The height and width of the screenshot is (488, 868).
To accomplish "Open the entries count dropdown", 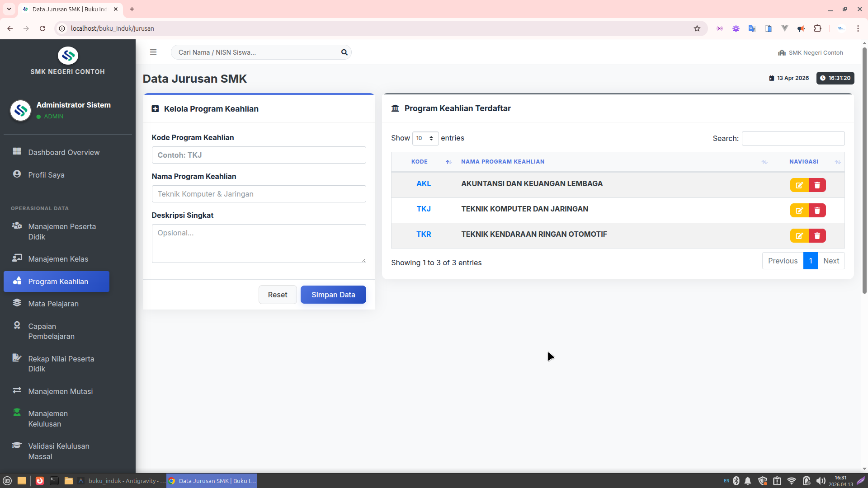I will 425,138.
